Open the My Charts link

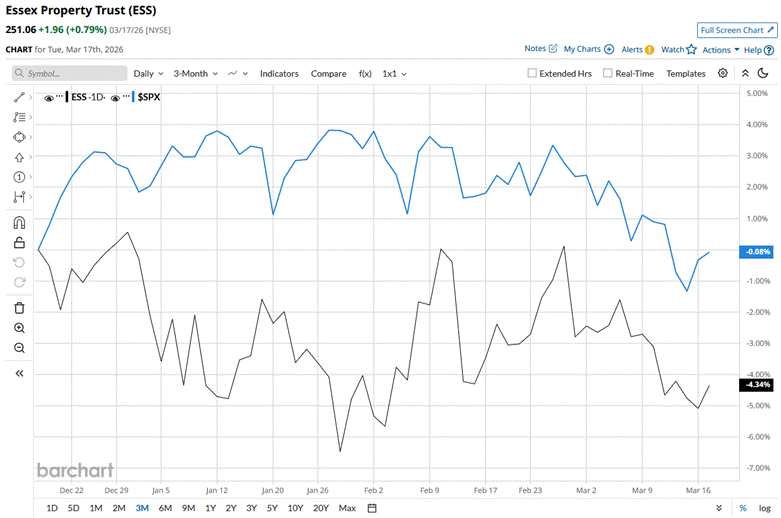tap(588, 49)
